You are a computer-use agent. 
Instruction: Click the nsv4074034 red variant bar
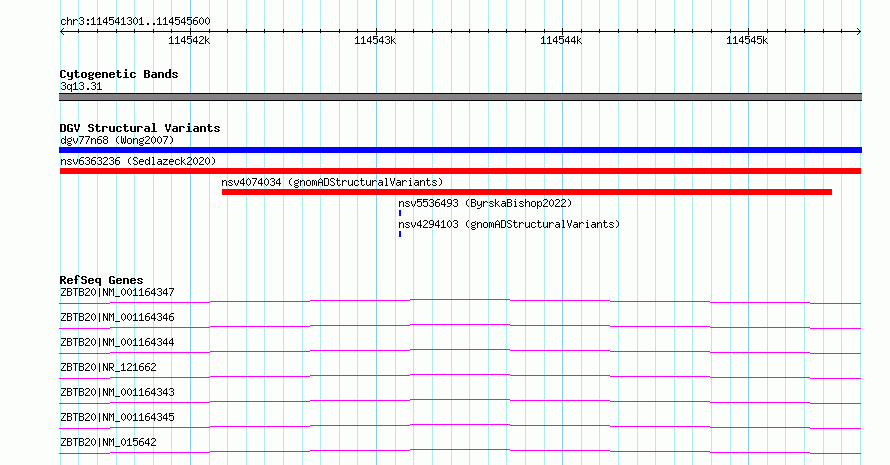tap(527, 192)
